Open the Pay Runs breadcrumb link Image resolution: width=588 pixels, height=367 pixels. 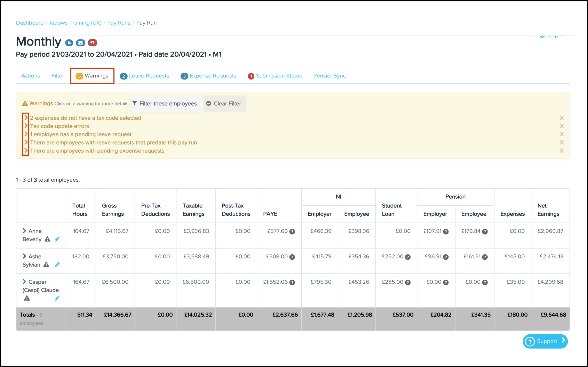pos(119,23)
